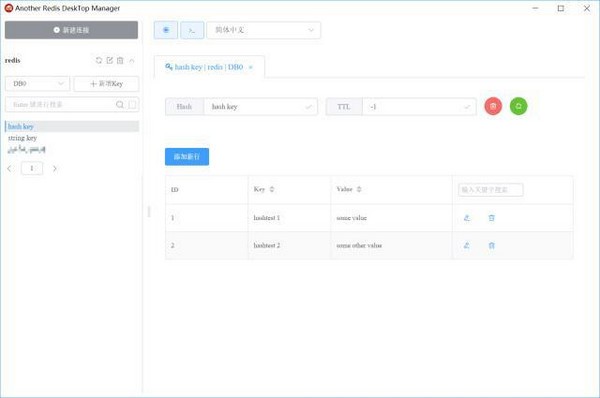Click the 'redis' connection name
Image resolution: width=600 pixels, height=398 pixels.
coord(13,60)
